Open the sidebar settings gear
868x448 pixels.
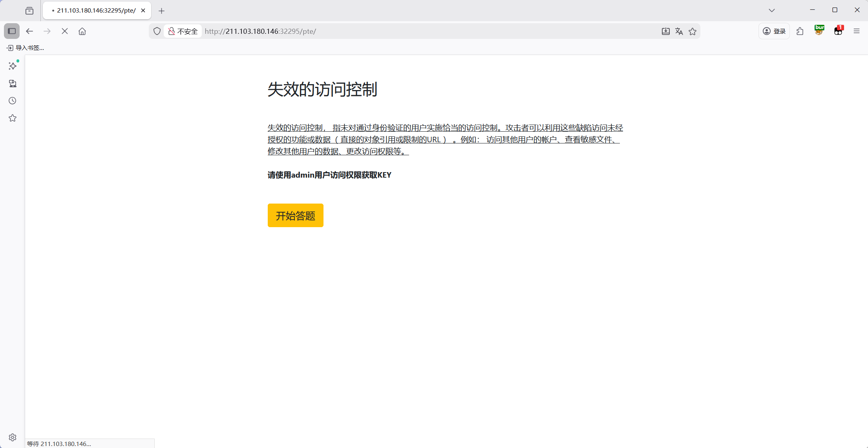point(13,437)
